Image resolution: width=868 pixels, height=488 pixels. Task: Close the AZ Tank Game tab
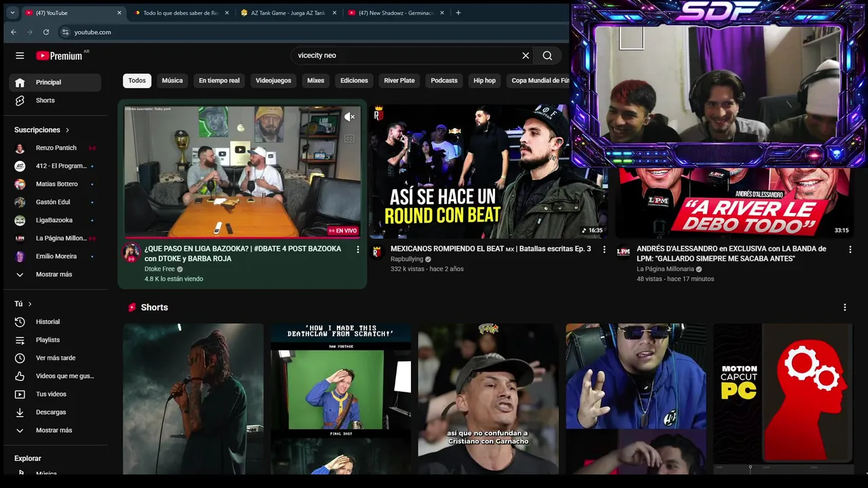(334, 13)
